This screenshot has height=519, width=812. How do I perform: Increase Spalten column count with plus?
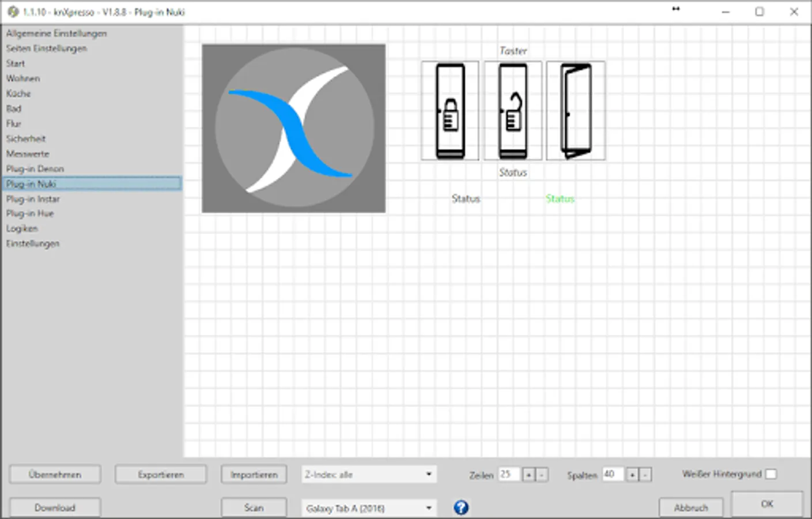632,475
